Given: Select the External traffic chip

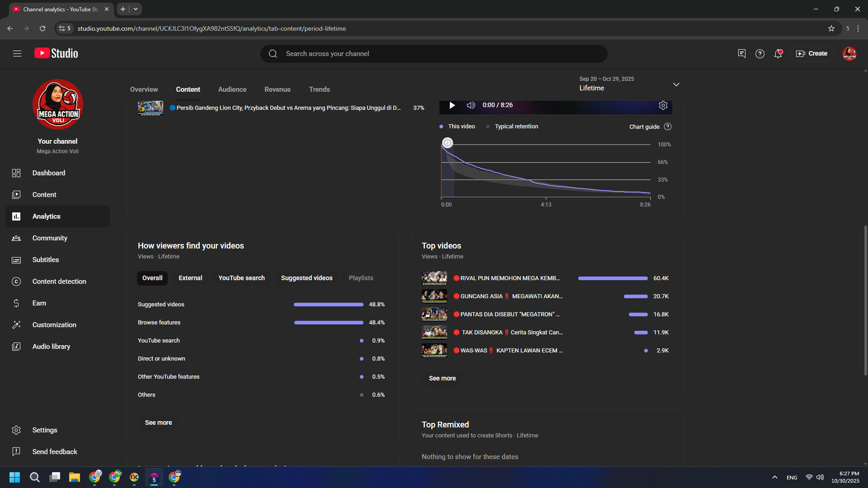Looking at the screenshot, I should point(190,278).
